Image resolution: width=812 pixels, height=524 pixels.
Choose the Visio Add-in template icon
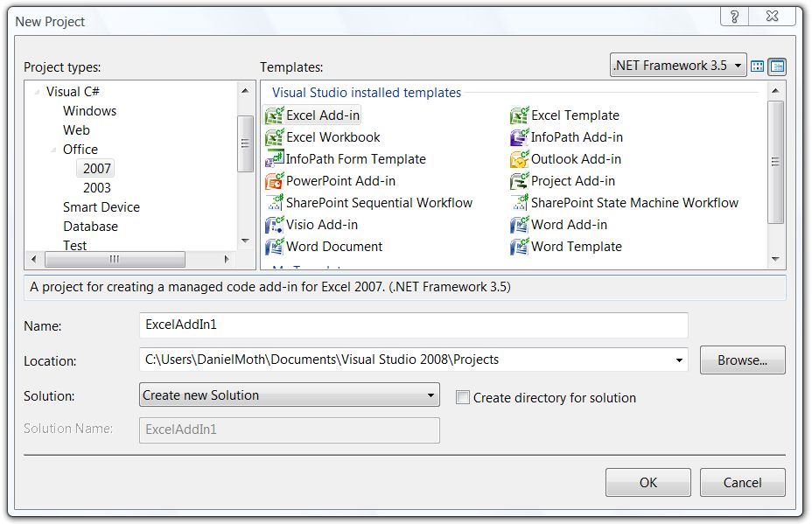click(x=274, y=225)
